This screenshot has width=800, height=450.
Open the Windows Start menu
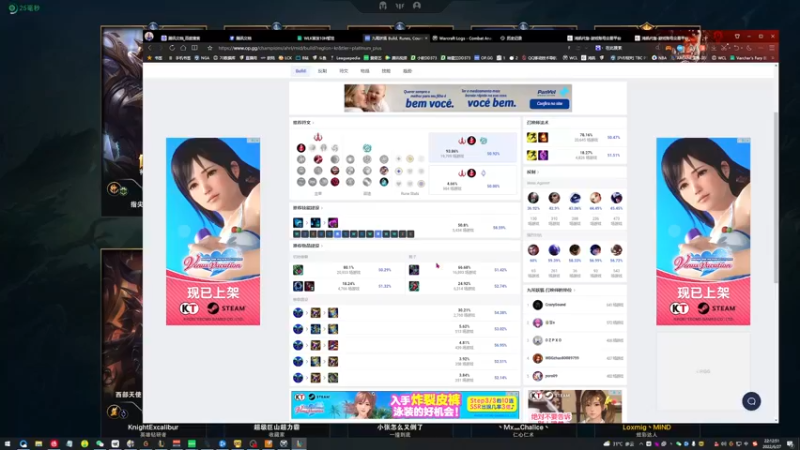point(7,444)
